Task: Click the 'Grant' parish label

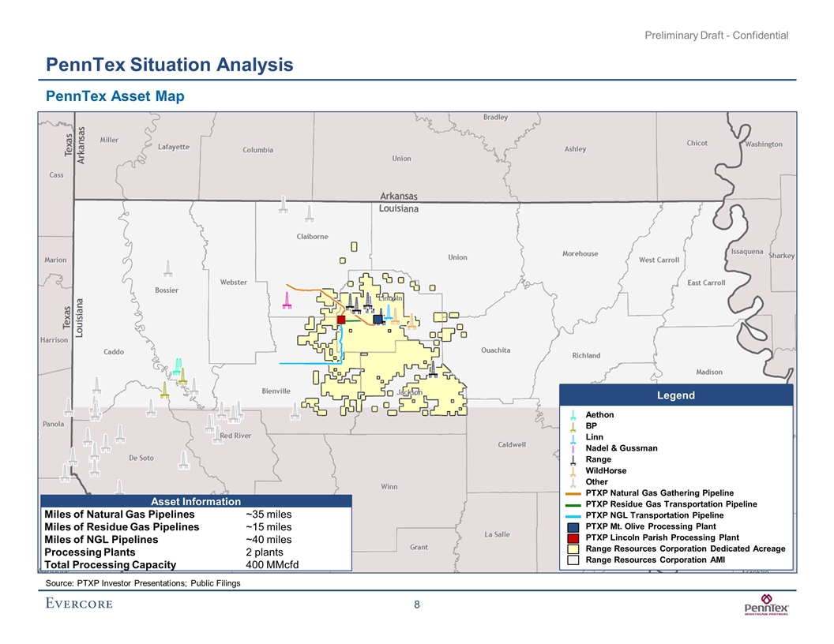Action: pos(419,547)
